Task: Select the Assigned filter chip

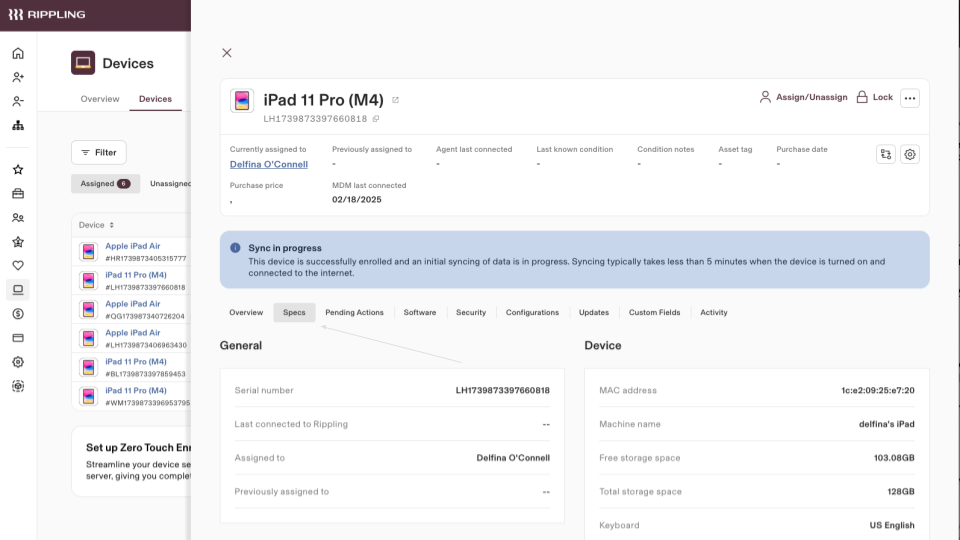Action: coord(105,184)
